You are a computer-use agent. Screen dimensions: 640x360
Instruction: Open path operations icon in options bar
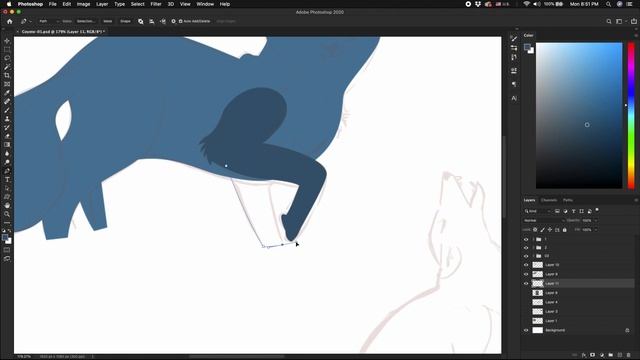point(141,21)
